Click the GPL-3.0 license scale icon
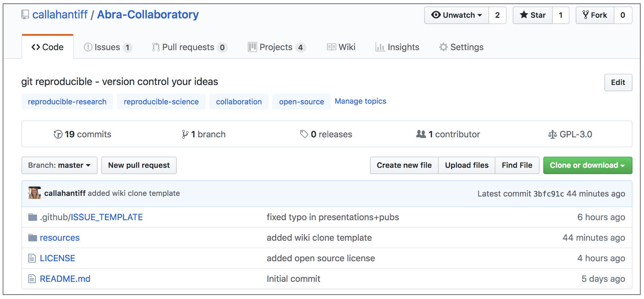 point(552,134)
